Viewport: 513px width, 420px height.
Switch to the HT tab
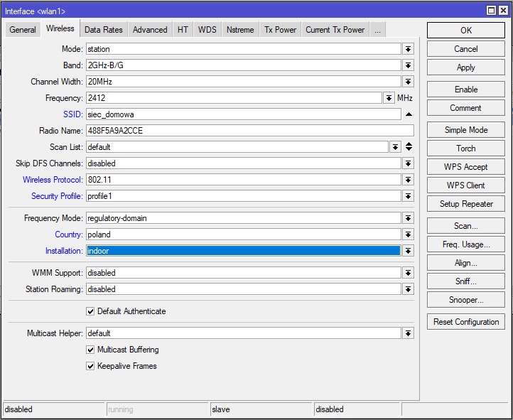pos(183,30)
